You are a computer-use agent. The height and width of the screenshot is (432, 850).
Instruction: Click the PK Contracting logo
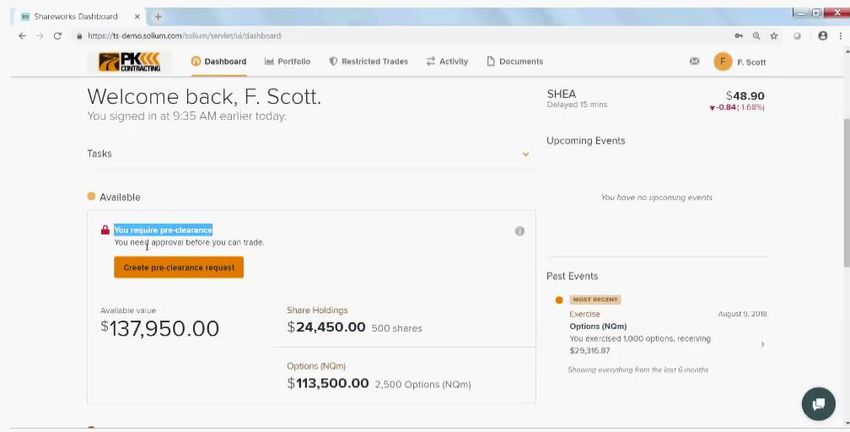130,62
